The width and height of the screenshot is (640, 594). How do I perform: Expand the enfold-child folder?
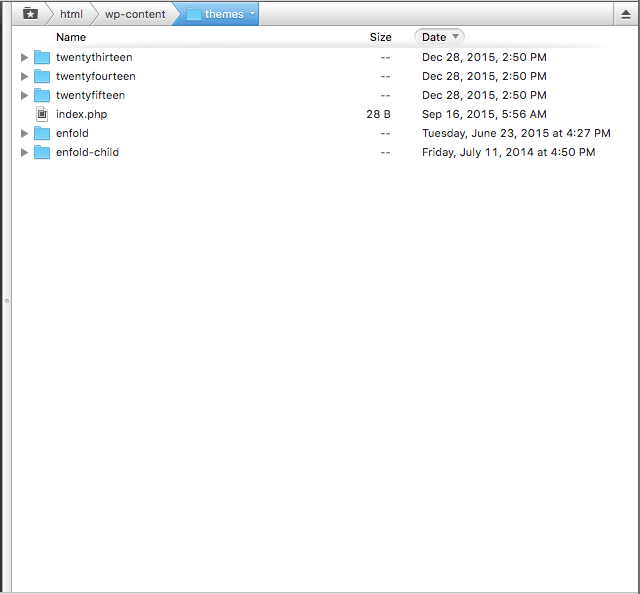(24, 152)
